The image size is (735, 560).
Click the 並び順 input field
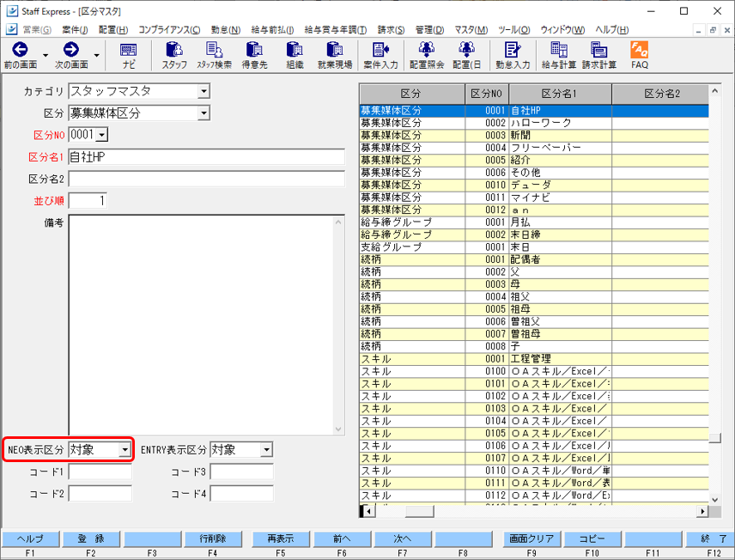[88, 201]
